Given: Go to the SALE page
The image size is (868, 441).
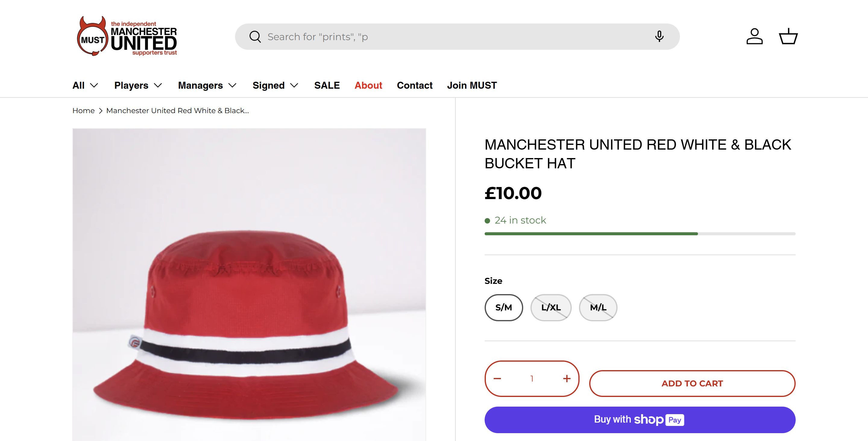Looking at the screenshot, I should [327, 85].
